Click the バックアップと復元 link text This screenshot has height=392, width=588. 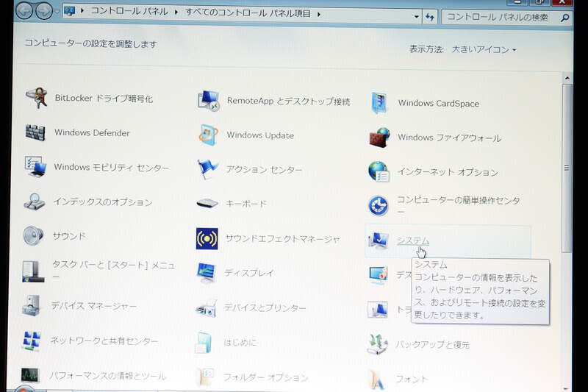click(432, 344)
